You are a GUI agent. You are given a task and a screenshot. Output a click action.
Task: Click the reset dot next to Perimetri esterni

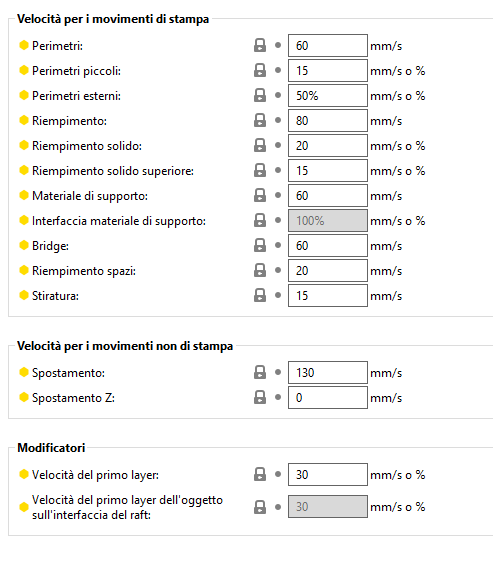point(278,95)
